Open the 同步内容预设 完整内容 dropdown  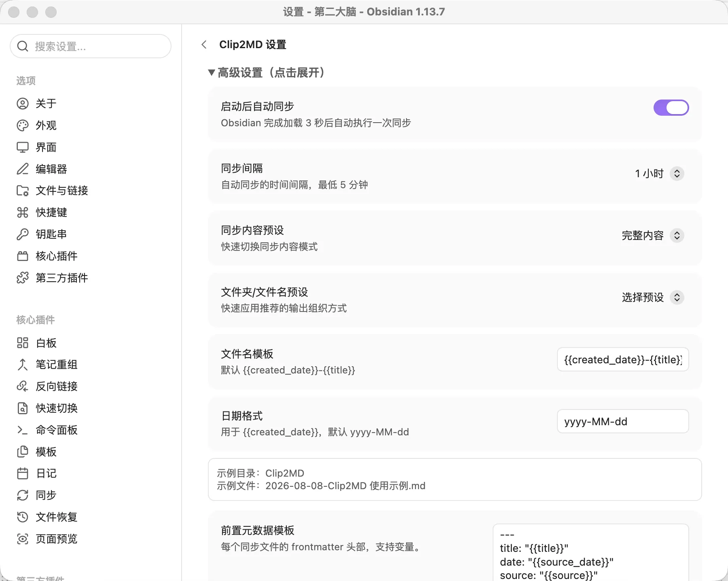tap(652, 235)
